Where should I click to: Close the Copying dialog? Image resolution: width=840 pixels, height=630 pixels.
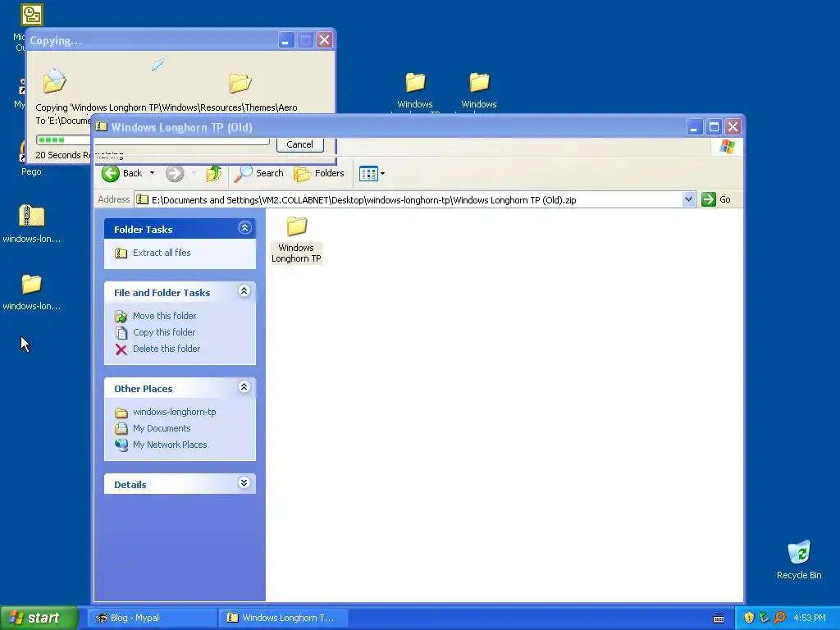[324, 40]
